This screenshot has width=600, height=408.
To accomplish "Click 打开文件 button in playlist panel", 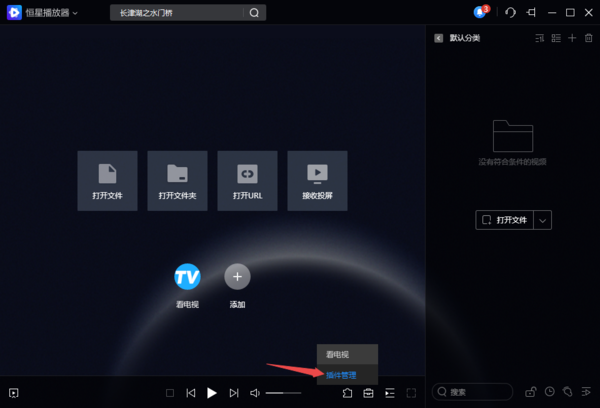I will [504, 220].
